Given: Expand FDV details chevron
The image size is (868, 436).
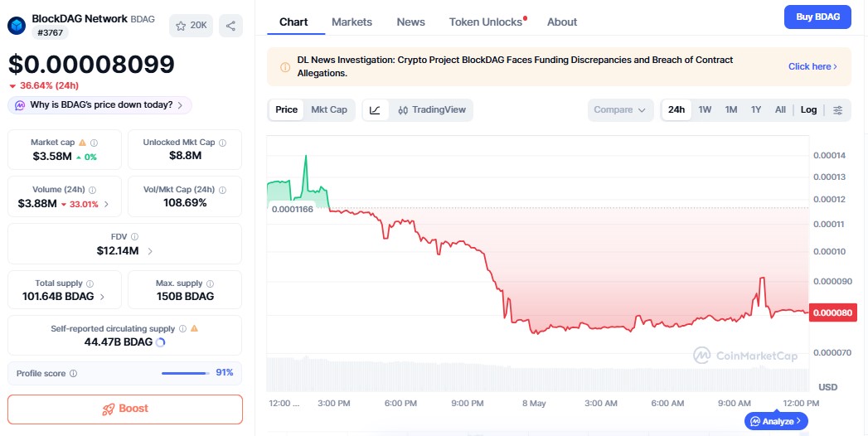Looking at the screenshot, I should coord(150,251).
